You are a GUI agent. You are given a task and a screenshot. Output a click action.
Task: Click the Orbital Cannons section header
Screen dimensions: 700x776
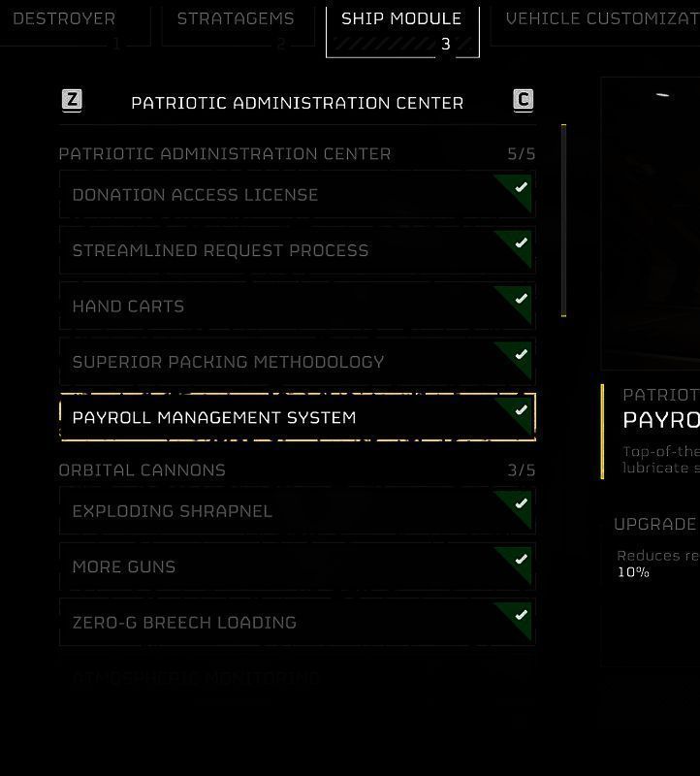click(x=143, y=470)
